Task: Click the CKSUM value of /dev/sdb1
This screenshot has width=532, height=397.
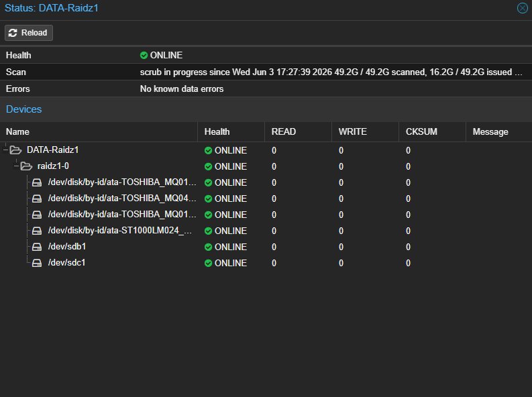Action: click(x=408, y=247)
